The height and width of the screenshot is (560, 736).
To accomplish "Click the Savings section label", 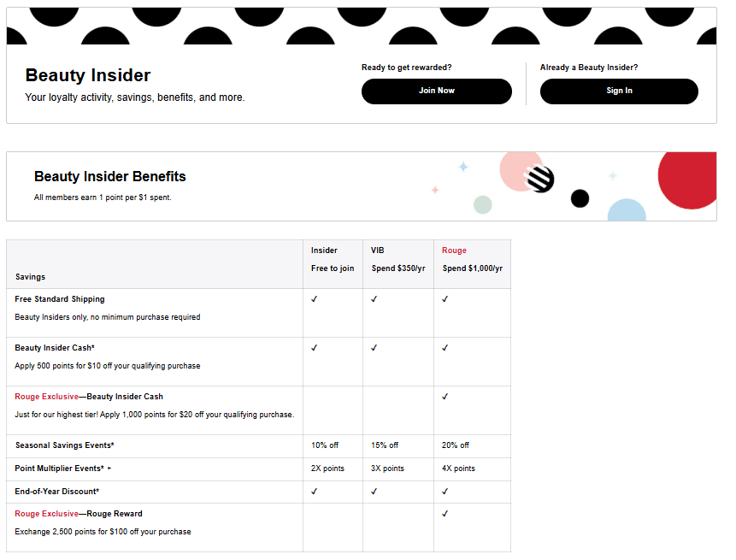I will 30,276.
